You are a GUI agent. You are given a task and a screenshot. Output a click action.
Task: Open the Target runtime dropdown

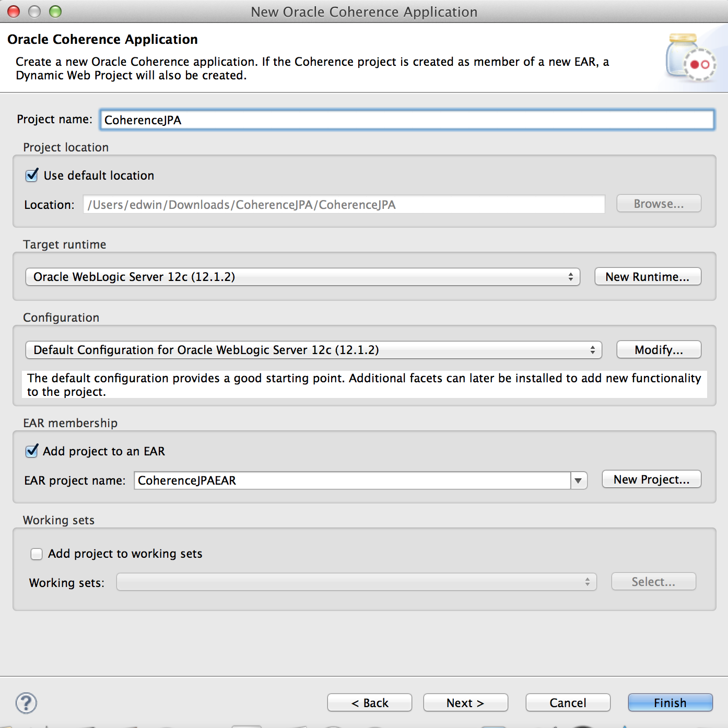tap(303, 277)
